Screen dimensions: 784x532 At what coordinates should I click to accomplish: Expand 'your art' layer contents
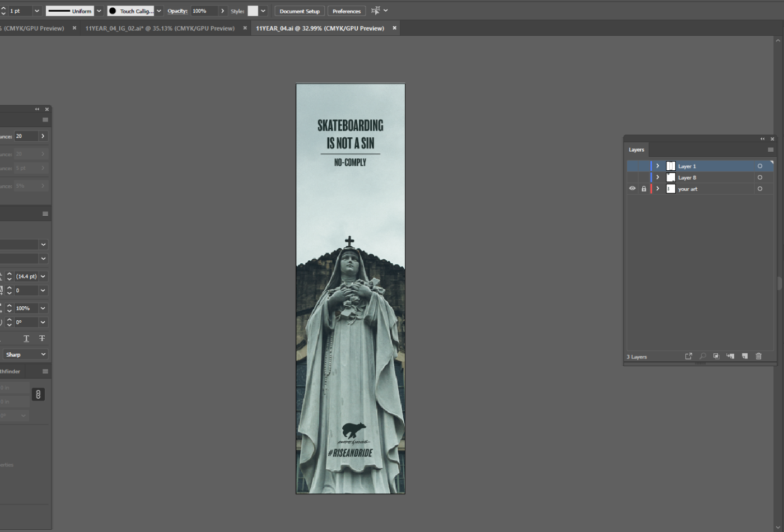(x=658, y=189)
